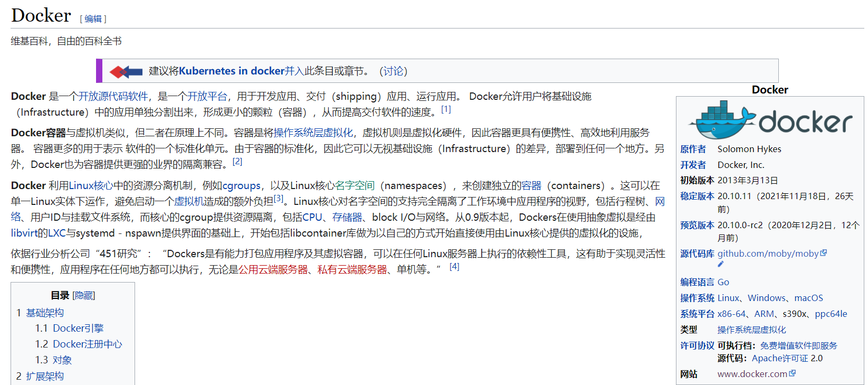The height and width of the screenshot is (385, 868).
Task: Click infobox label 稳定版本
Action: (697, 196)
